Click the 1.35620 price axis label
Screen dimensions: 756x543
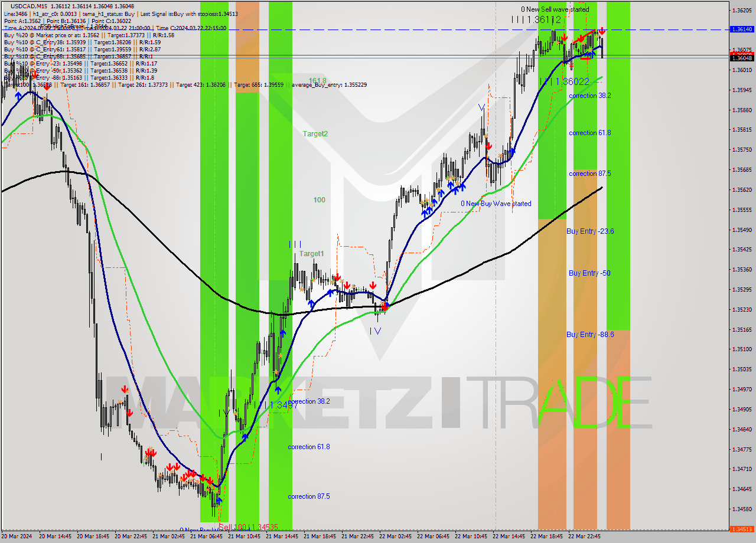(x=742, y=190)
